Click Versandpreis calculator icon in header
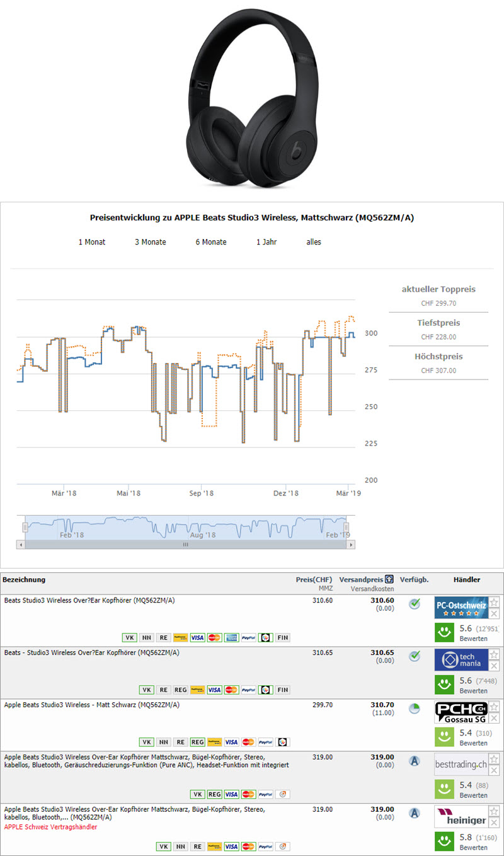This screenshot has width=504, height=856. pos(389,579)
